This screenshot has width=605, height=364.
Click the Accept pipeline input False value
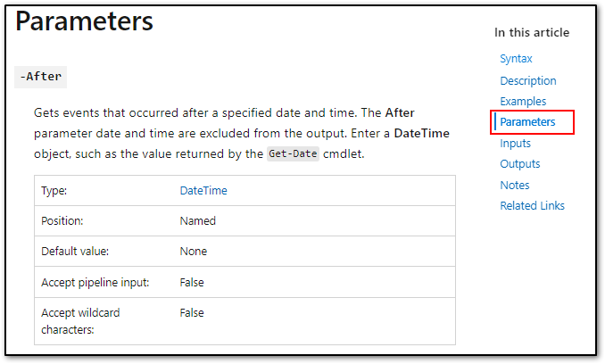coord(192,282)
